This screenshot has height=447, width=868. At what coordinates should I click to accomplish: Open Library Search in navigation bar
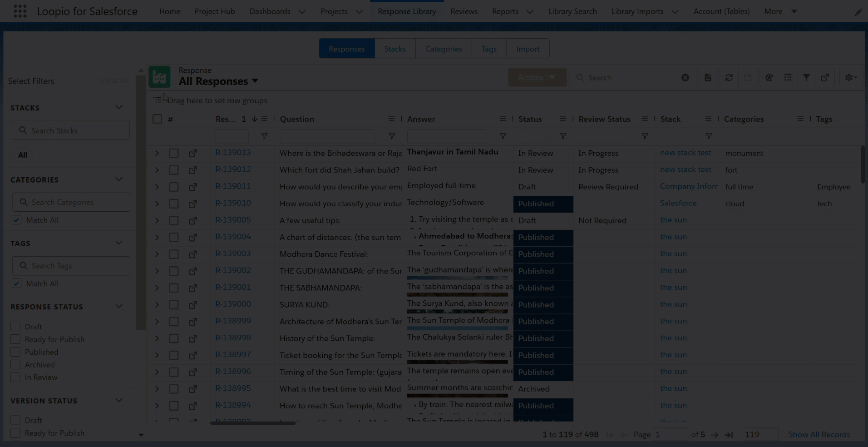click(x=572, y=11)
